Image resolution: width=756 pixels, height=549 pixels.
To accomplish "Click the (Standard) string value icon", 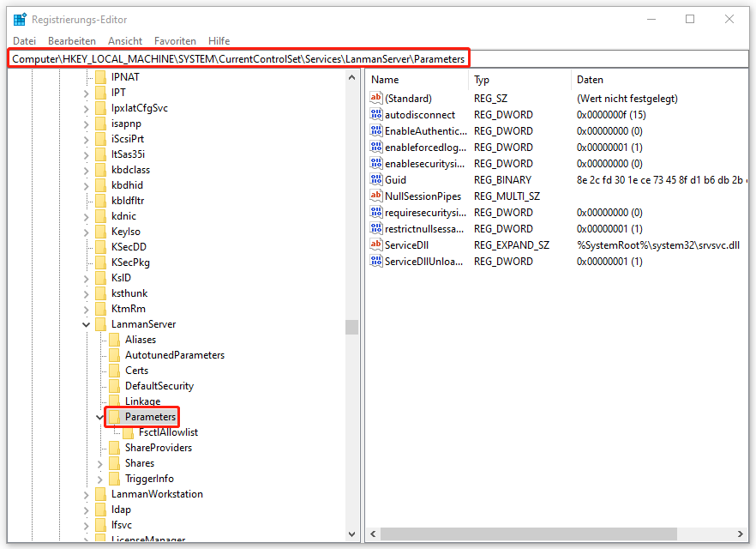I will (376, 98).
